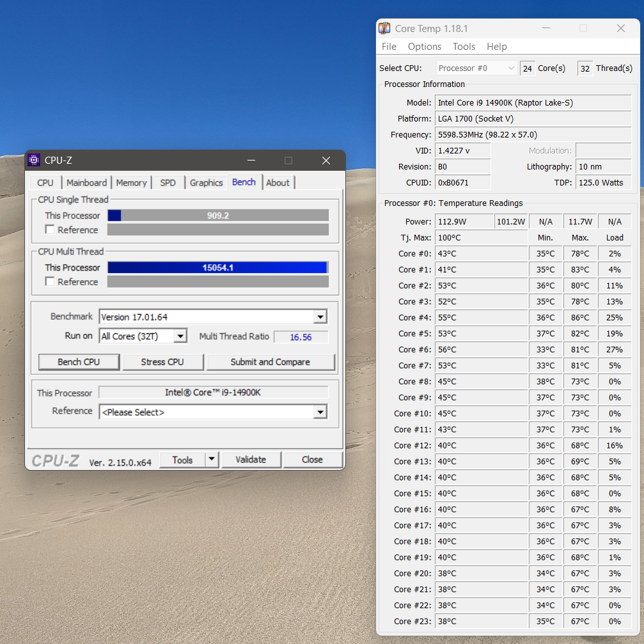The image size is (644, 644).
Task: Click the Lithography value 10 nm
Action: [x=603, y=167]
